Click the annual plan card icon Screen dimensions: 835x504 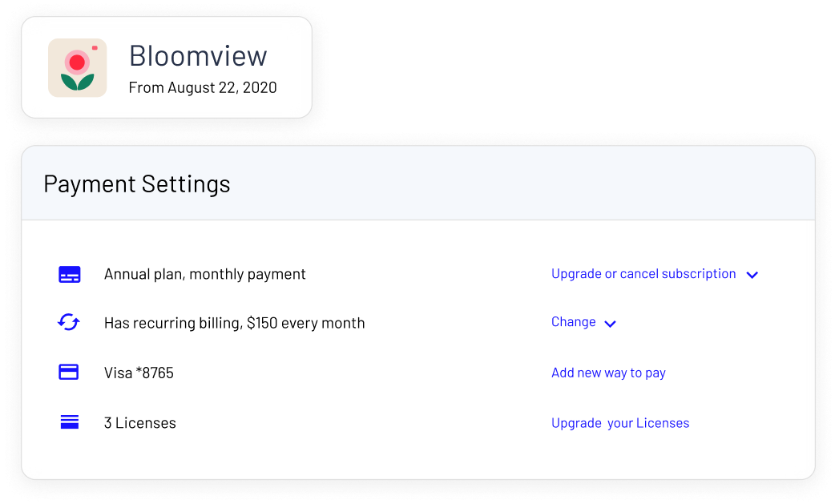(69, 275)
